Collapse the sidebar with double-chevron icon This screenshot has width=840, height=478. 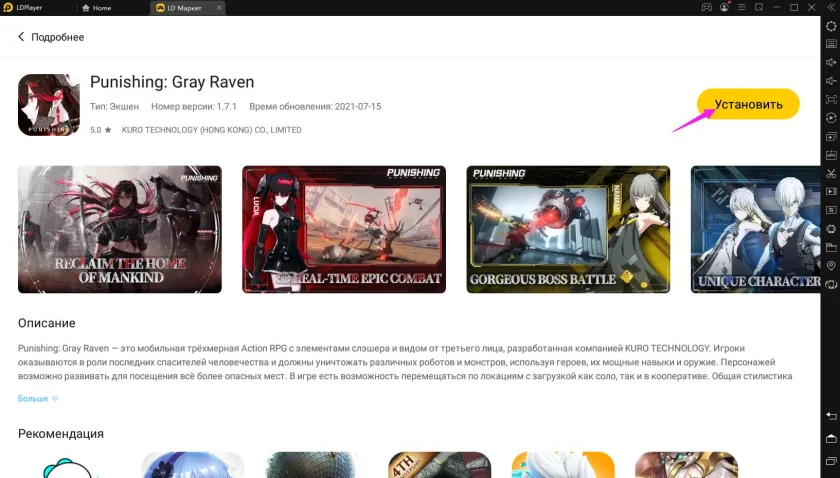click(x=831, y=8)
